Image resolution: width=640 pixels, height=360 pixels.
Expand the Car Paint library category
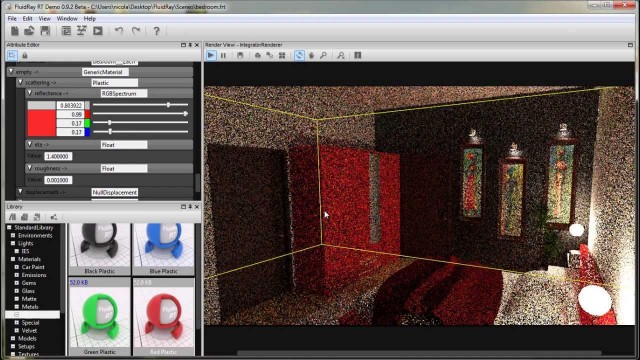click(17, 267)
